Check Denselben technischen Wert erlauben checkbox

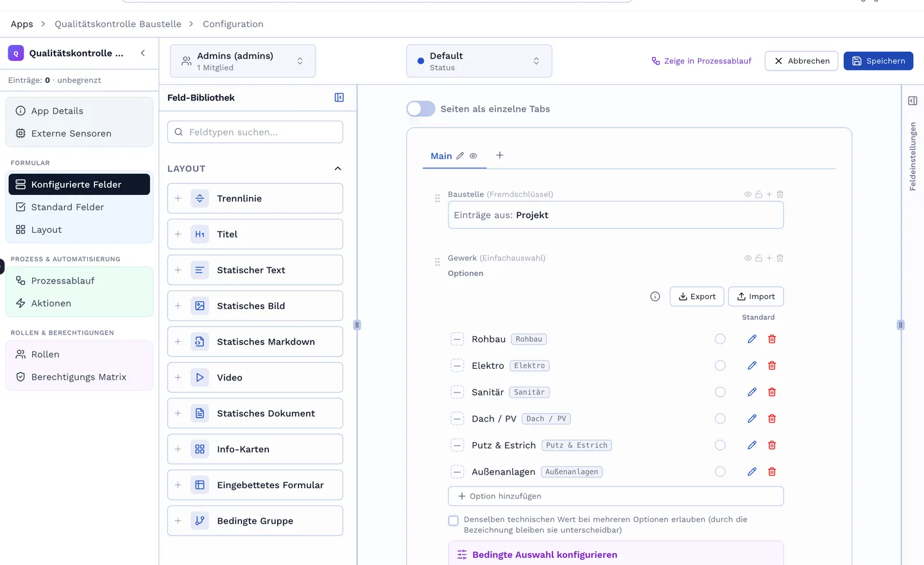tap(454, 521)
